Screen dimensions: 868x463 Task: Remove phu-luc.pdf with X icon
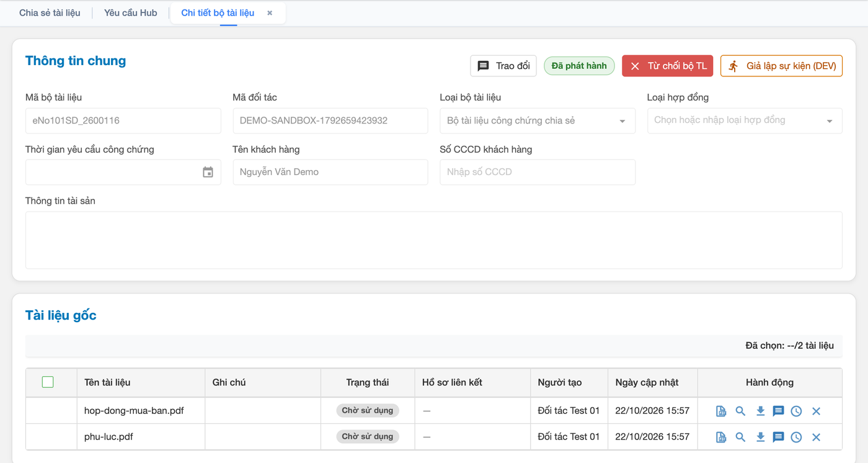pos(816,437)
